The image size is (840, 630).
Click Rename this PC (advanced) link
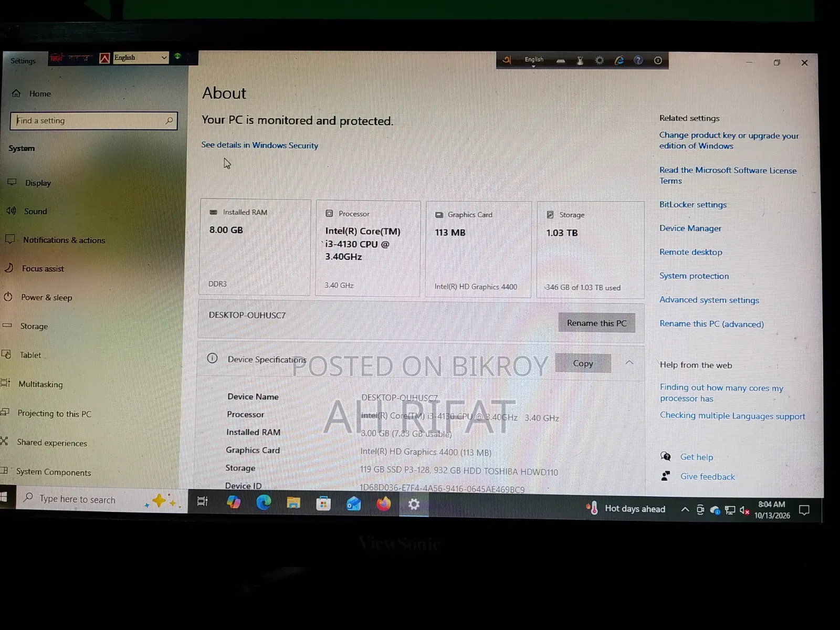point(711,324)
